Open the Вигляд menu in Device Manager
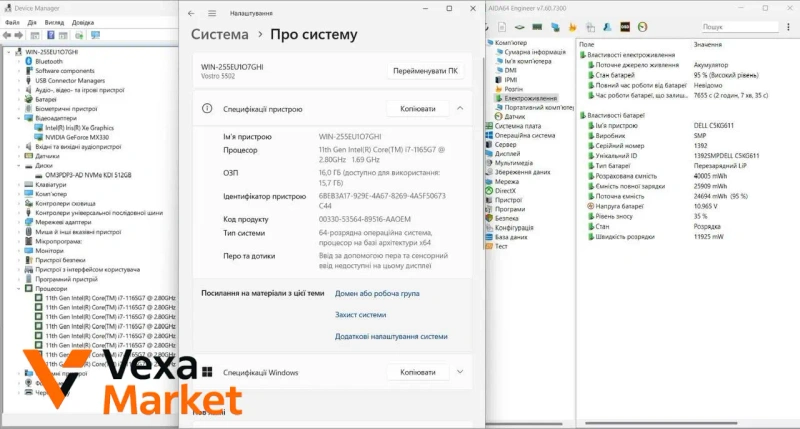The height and width of the screenshot is (429, 800). (54, 22)
